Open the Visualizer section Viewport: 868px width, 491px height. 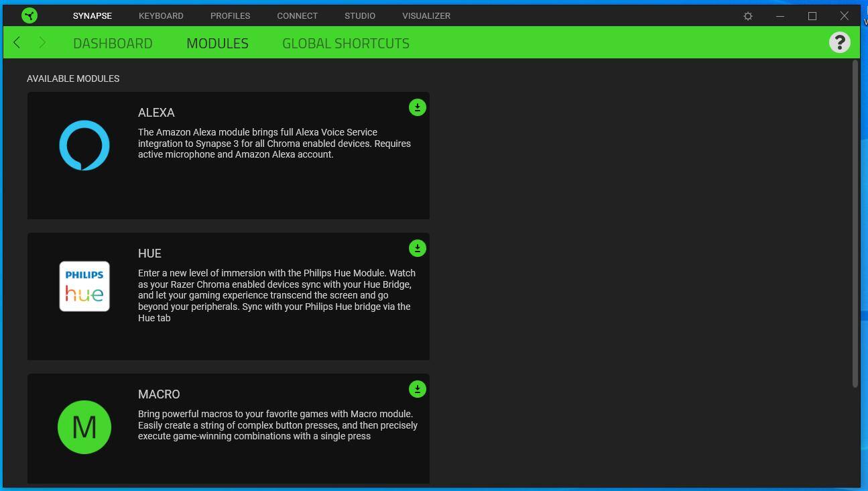tap(426, 15)
